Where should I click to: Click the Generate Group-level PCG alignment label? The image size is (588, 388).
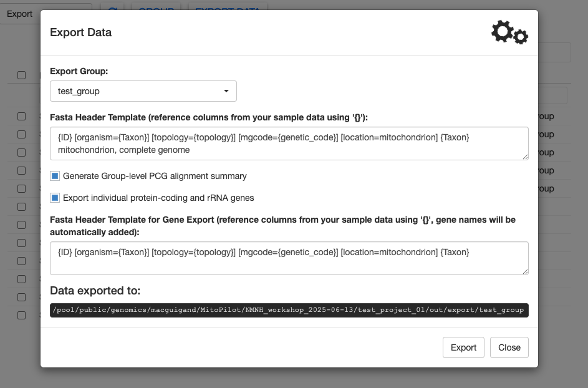click(155, 176)
